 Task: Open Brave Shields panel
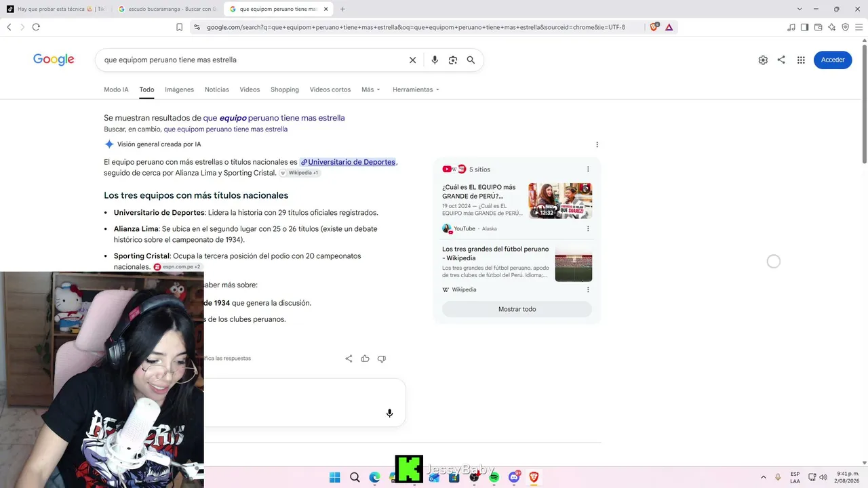click(654, 27)
